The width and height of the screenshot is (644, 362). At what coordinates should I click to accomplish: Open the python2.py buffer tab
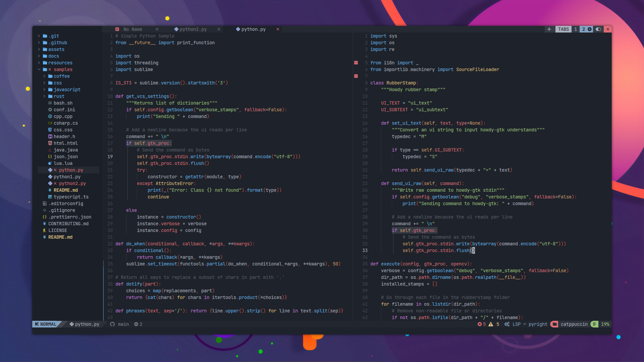pyautogui.click(x=193, y=29)
